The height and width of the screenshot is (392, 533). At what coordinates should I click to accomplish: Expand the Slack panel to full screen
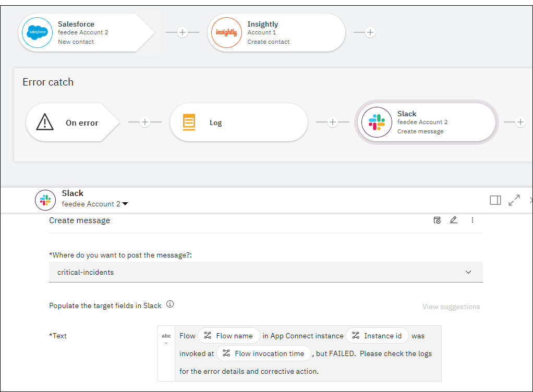click(514, 200)
